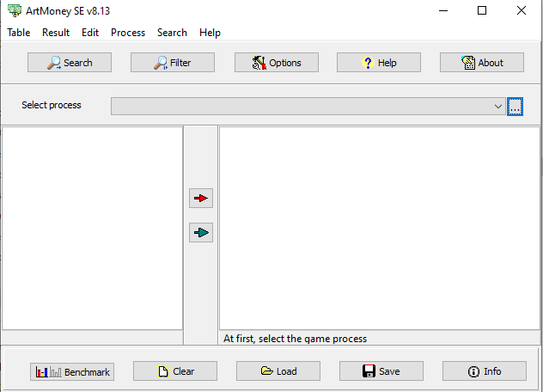The image size is (543, 392).
Task: Minimize the ArtMoney window
Action: pos(443,10)
